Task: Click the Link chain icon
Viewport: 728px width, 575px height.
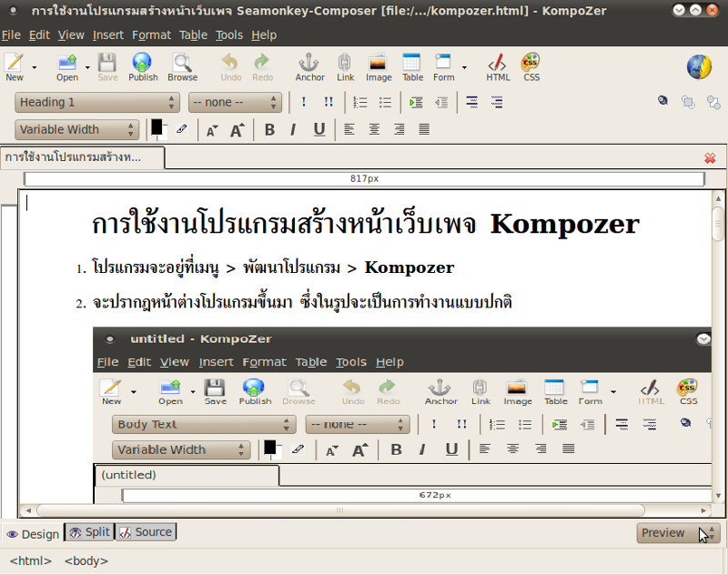Action: point(345,67)
